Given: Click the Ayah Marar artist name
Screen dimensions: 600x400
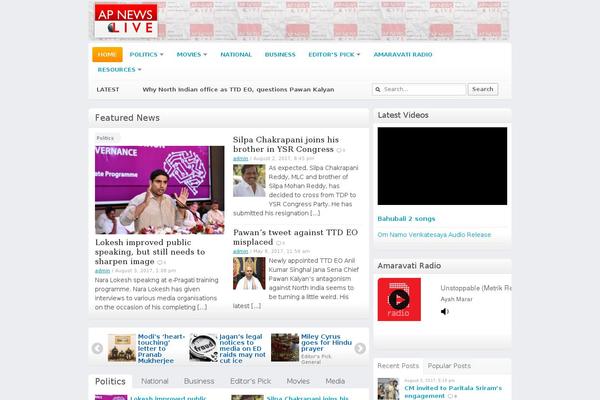Looking at the screenshot, I should pyautogui.click(x=456, y=299).
